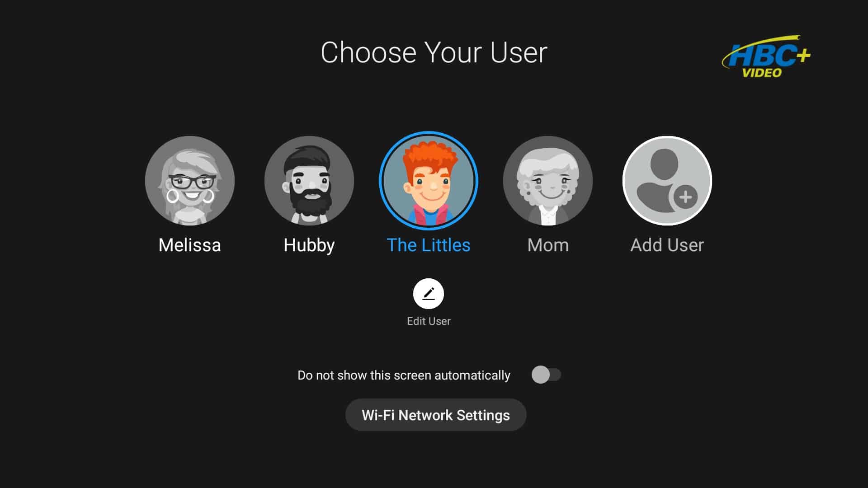The image size is (868, 488).
Task: Select the gray-haired Mom avatar
Action: click(x=548, y=181)
